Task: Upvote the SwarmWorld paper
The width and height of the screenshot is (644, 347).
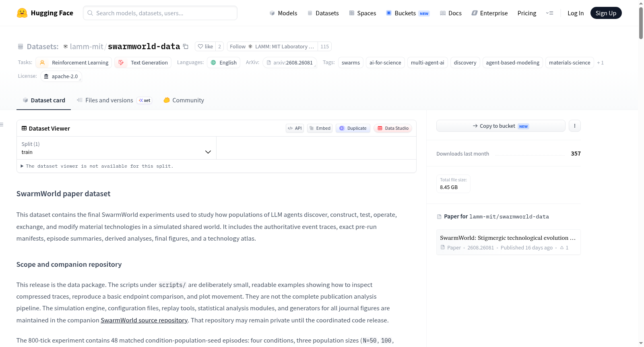Action: coord(564,248)
